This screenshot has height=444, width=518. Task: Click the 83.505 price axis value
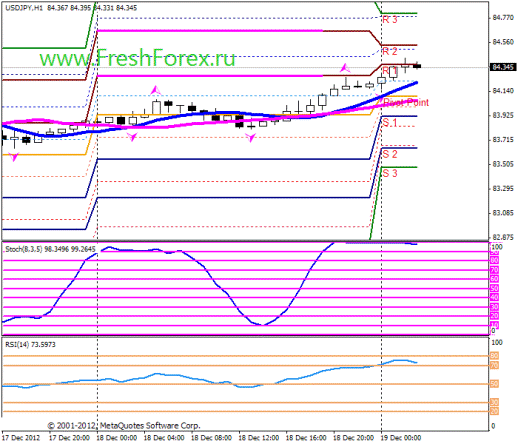click(503, 164)
